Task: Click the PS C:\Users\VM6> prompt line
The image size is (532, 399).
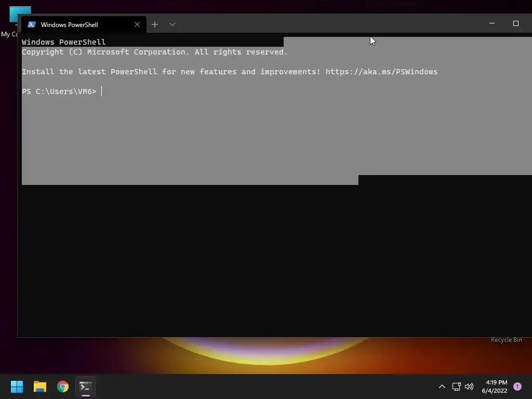Action: (x=59, y=91)
